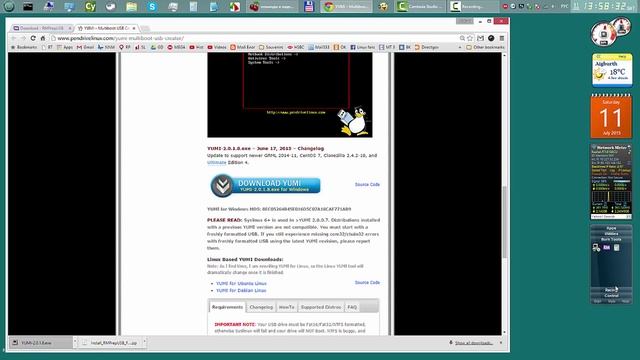This screenshot has height=360, width=640.
Task: Click the DOWNLOAD YUMI button
Action: click(265, 186)
